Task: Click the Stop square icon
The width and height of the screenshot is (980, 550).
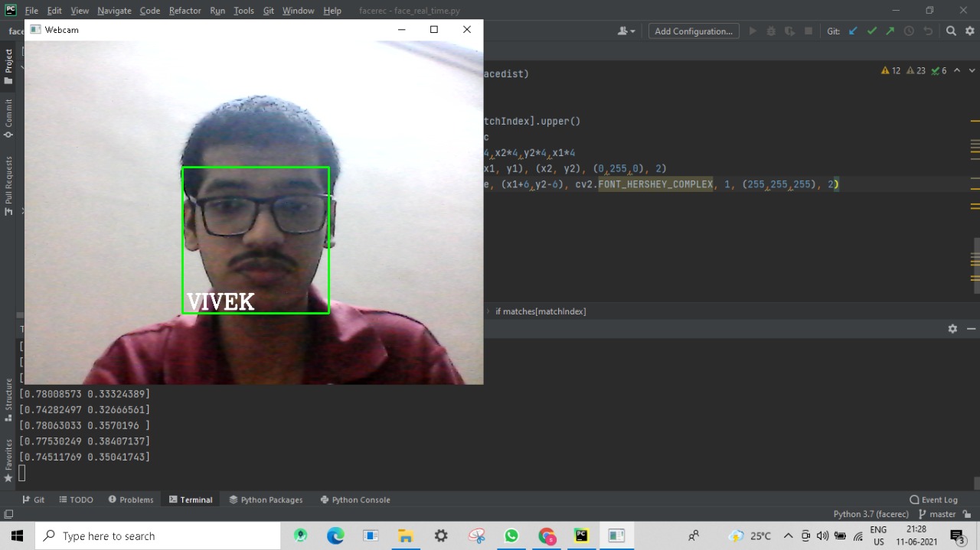Action: click(x=808, y=31)
